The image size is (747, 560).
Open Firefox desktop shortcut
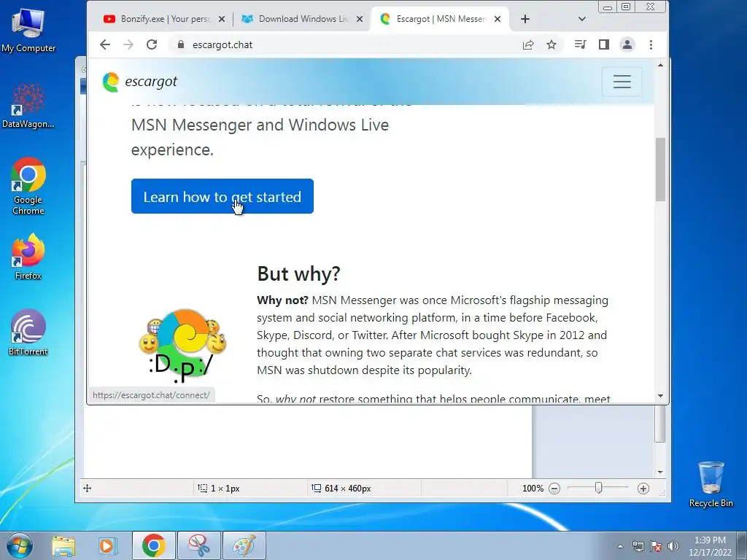coord(28,256)
